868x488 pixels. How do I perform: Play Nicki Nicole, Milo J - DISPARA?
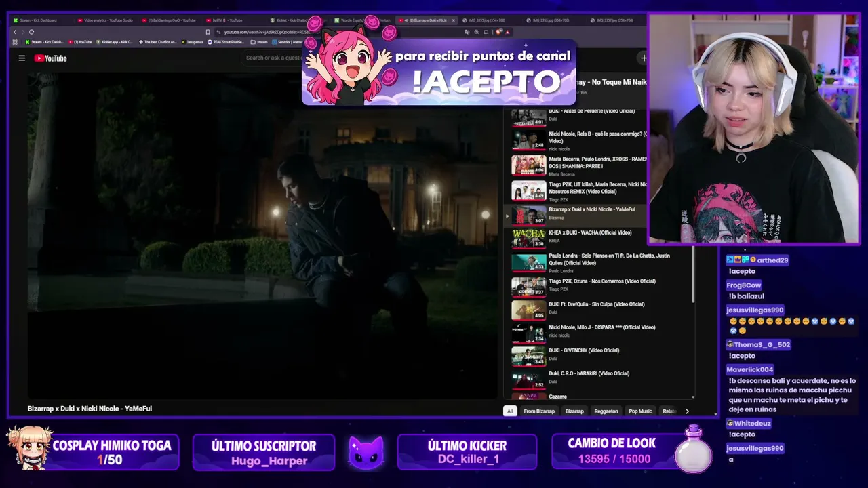point(601,327)
